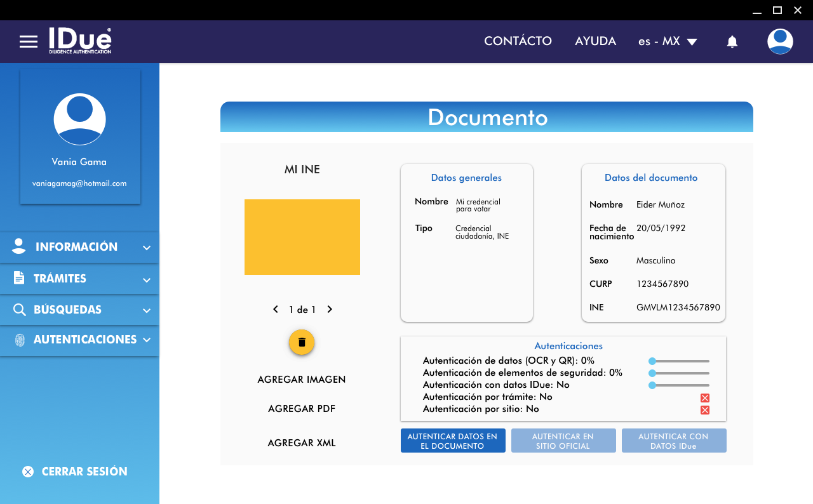The height and width of the screenshot is (504, 813).
Task: Go to next document image arrow
Action: coord(330,310)
